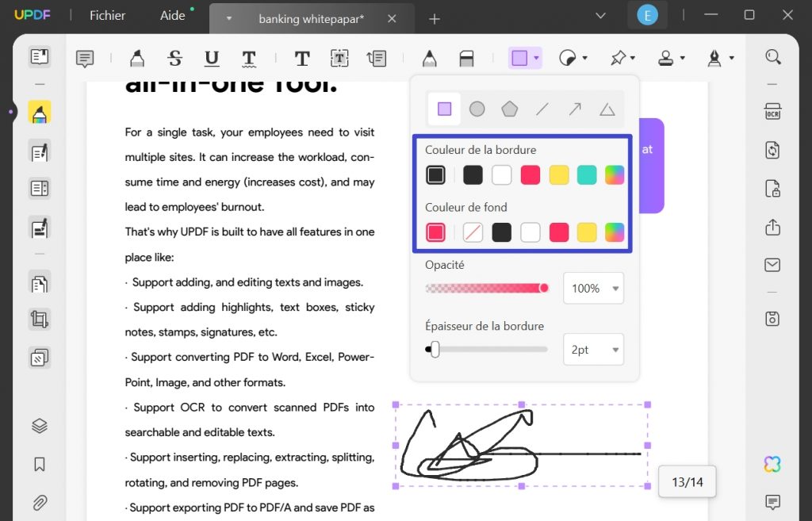The height and width of the screenshot is (521, 812).
Task: Open custom rainbow border color picker
Action: 615,175
